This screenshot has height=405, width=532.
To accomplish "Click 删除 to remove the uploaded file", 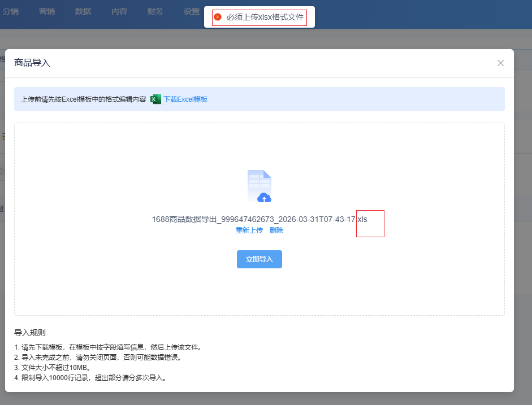I will click(x=276, y=230).
